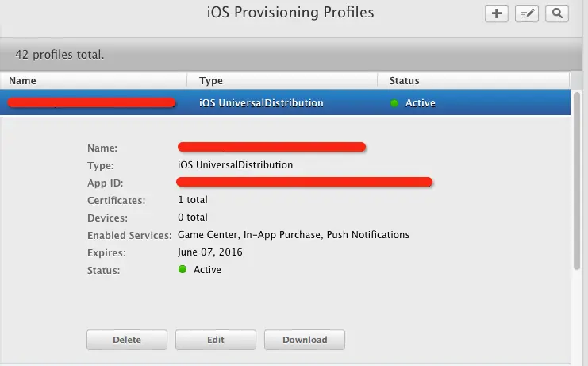Click the "Enabled Services:" label
Screen dimensions: 588x366
click(x=129, y=235)
